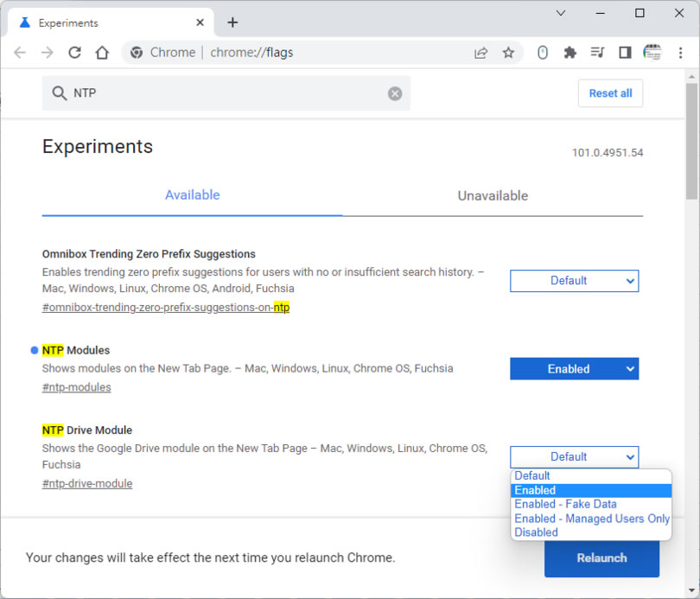
Task: Open the profile avatar menu
Action: coord(652,53)
